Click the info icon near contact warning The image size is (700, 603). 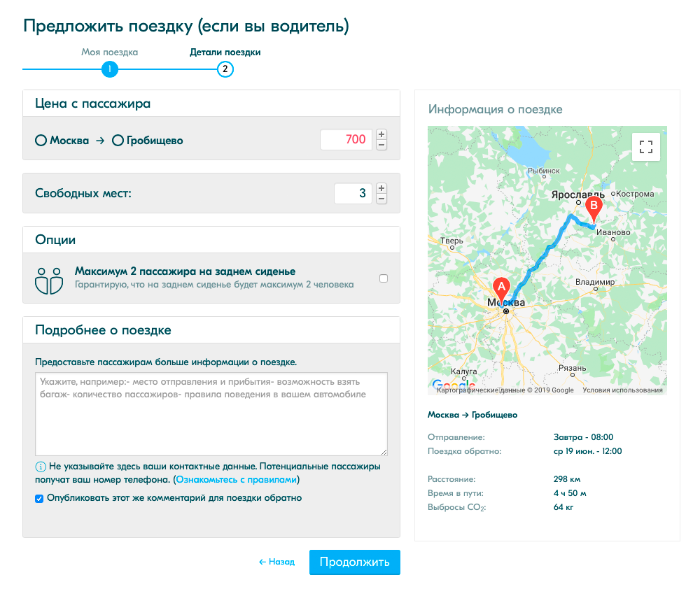click(x=40, y=467)
